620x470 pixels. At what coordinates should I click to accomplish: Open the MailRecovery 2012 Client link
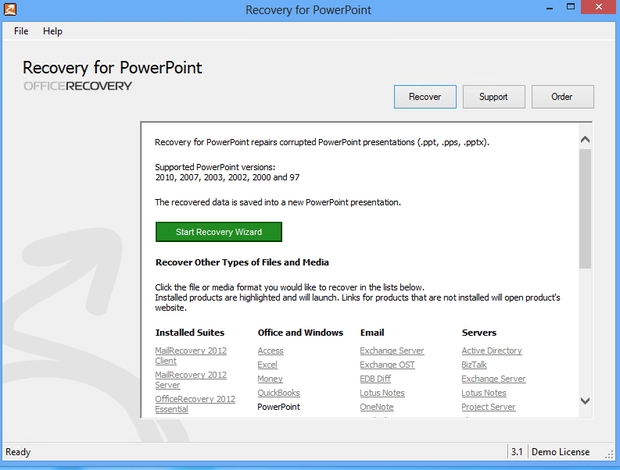coord(191,356)
